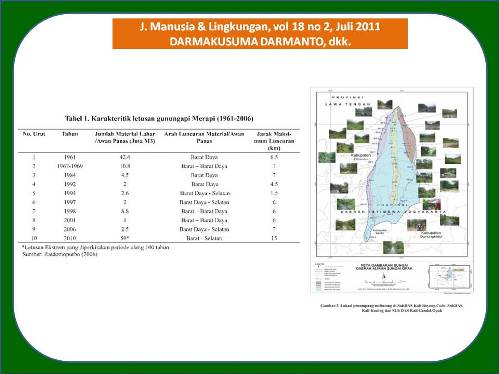This screenshot has width=499, height=374.
Task: Click the 'JAWA TENGAH' province label on map
Action: pyautogui.click(x=348, y=104)
